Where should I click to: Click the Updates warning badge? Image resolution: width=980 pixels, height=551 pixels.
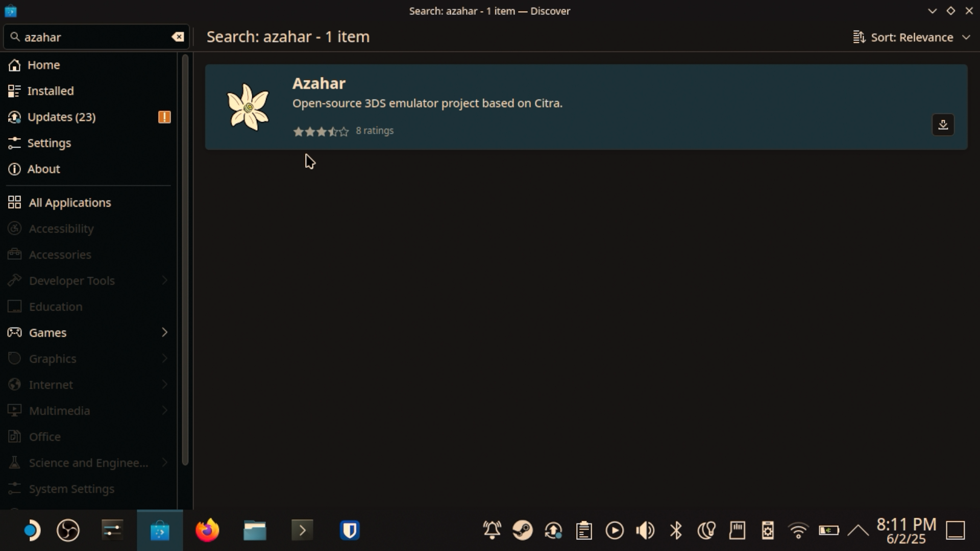coord(164,117)
